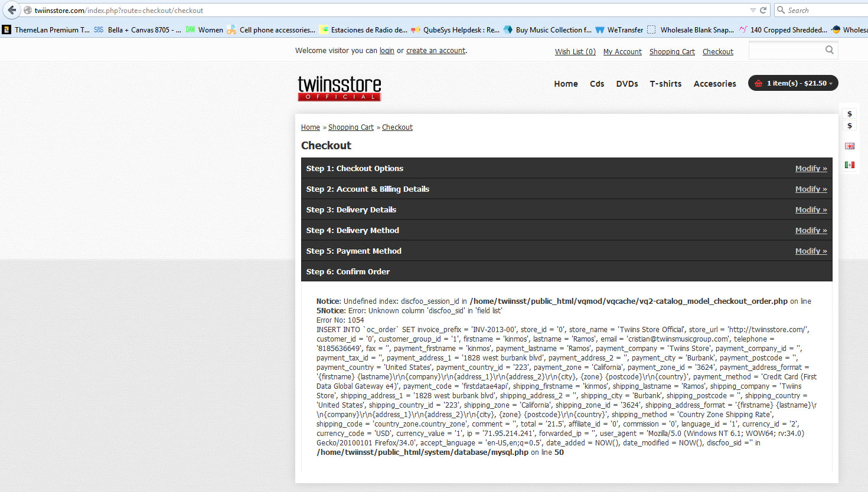Click the Checkout page title
This screenshot has height=492, width=868.
(x=326, y=146)
